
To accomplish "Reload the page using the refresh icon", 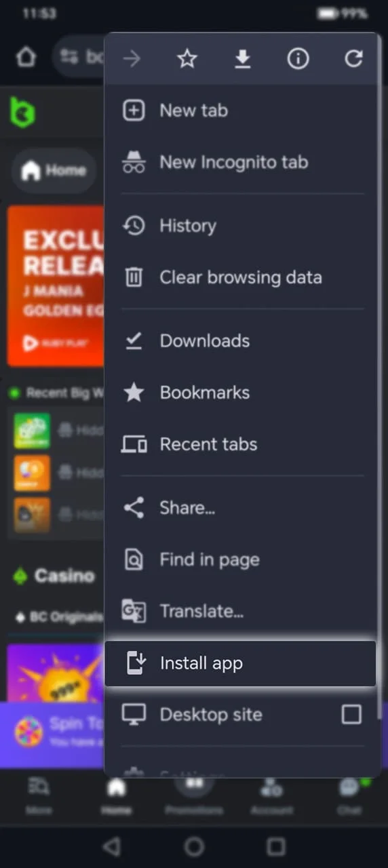I will pyautogui.click(x=353, y=59).
